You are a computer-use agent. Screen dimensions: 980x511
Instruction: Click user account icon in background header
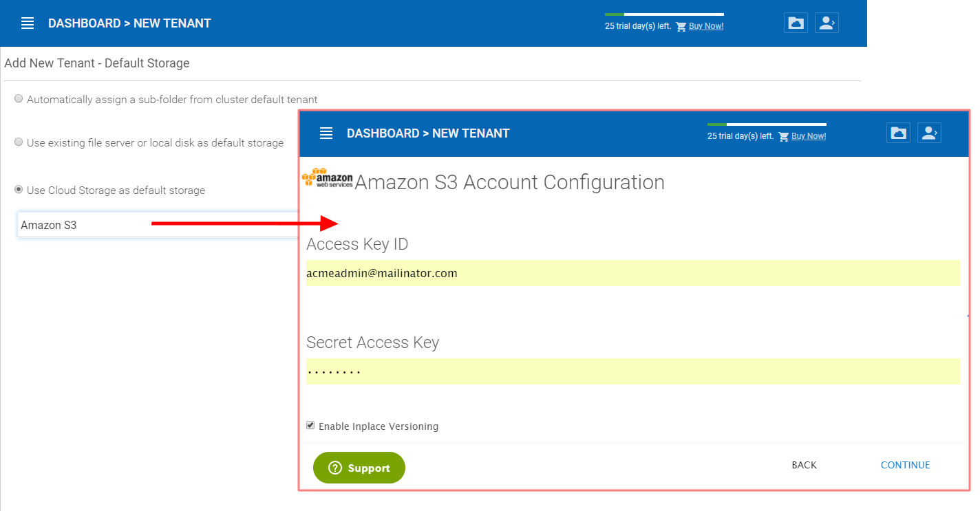point(827,23)
